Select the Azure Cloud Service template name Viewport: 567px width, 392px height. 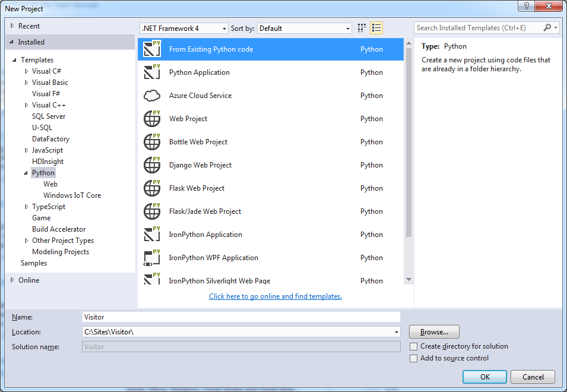click(200, 96)
